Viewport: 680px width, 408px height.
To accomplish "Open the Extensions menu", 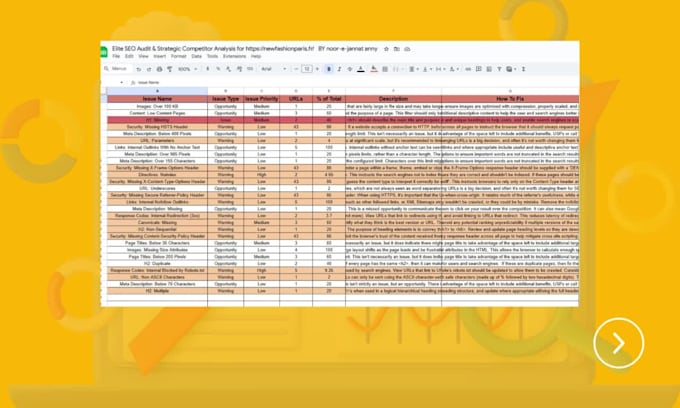I will click(x=235, y=56).
